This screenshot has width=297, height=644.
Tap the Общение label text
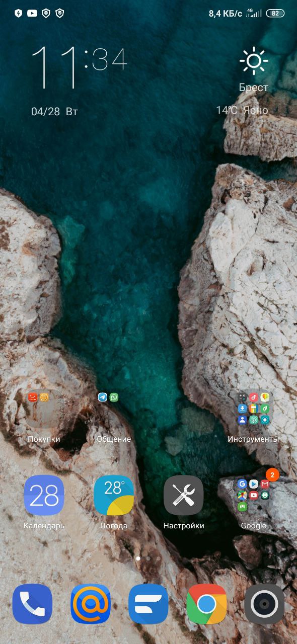pyautogui.click(x=114, y=439)
